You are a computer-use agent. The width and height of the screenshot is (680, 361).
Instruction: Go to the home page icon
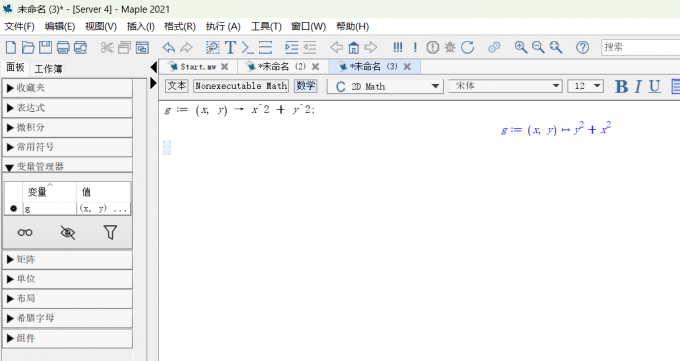pyautogui.click(x=354, y=47)
